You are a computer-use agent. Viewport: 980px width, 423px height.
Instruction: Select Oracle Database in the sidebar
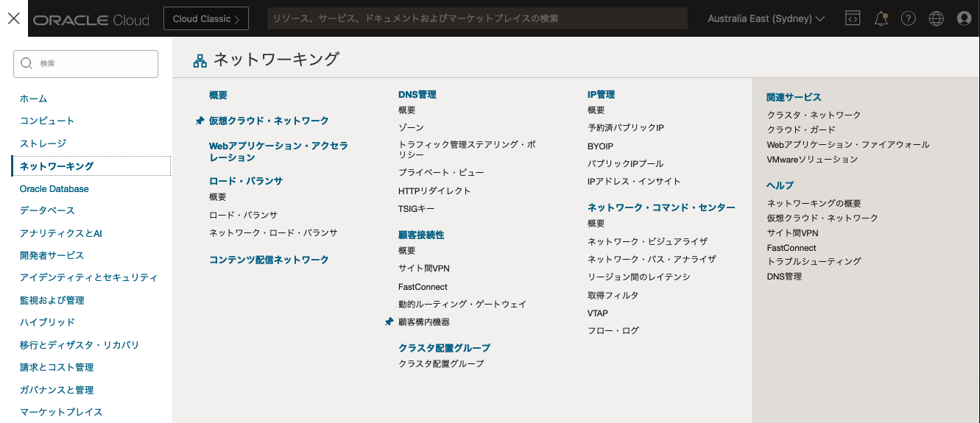point(54,189)
